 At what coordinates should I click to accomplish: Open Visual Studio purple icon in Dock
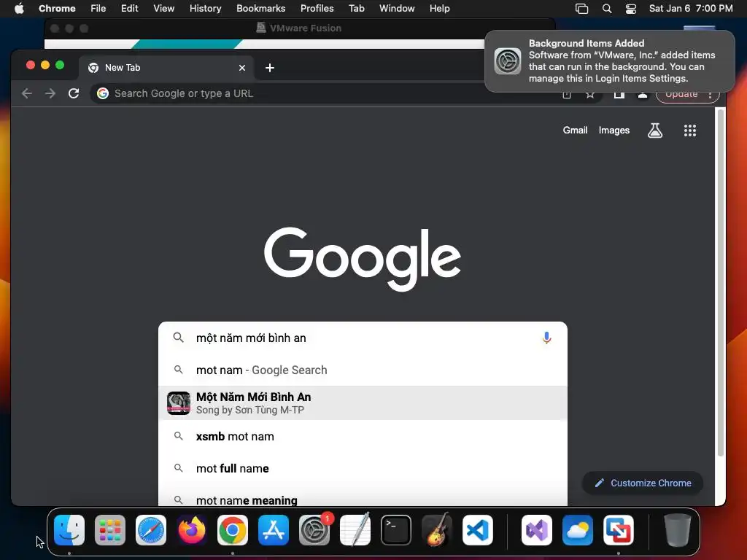[536, 530]
